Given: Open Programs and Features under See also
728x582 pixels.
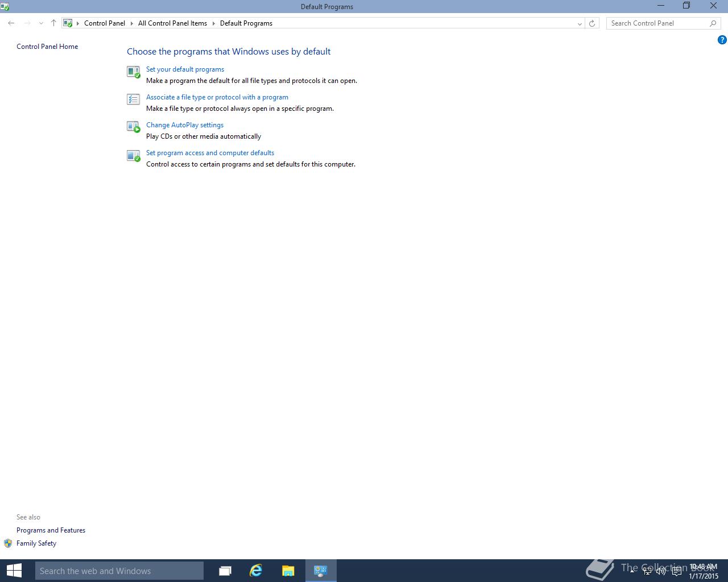Looking at the screenshot, I should pyautogui.click(x=51, y=530).
